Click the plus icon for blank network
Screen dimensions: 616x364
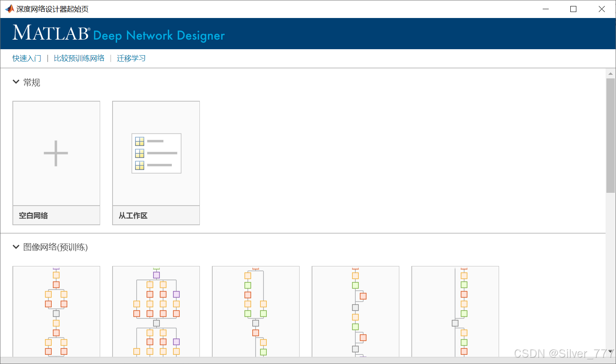pyautogui.click(x=56, y=153)
